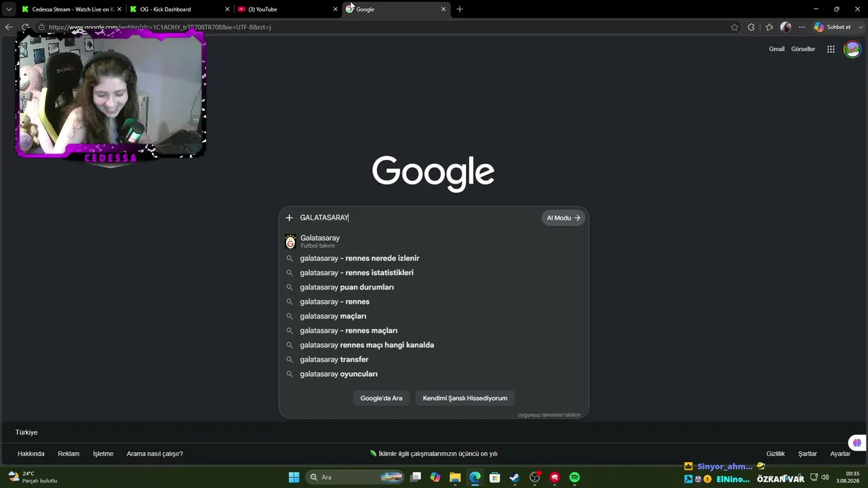
Task: Click the taskbar search box labeled Ara
Action: coord(355,477)
